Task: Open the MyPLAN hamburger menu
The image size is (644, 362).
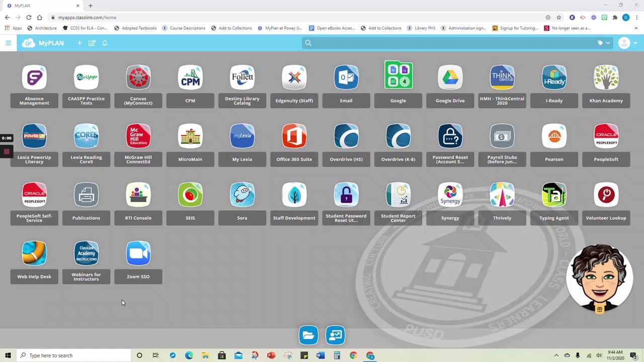Action: (x=8, y=43)
